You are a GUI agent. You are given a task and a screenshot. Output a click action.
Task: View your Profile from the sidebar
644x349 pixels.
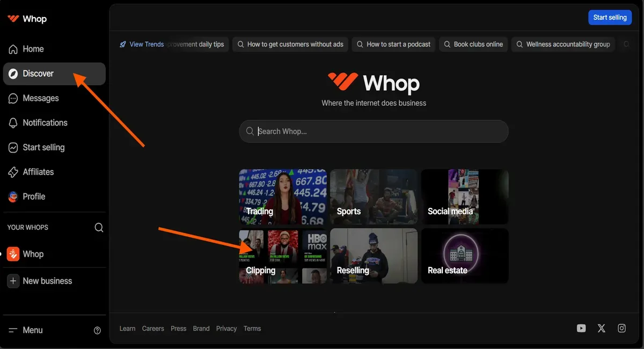point(34,197)
